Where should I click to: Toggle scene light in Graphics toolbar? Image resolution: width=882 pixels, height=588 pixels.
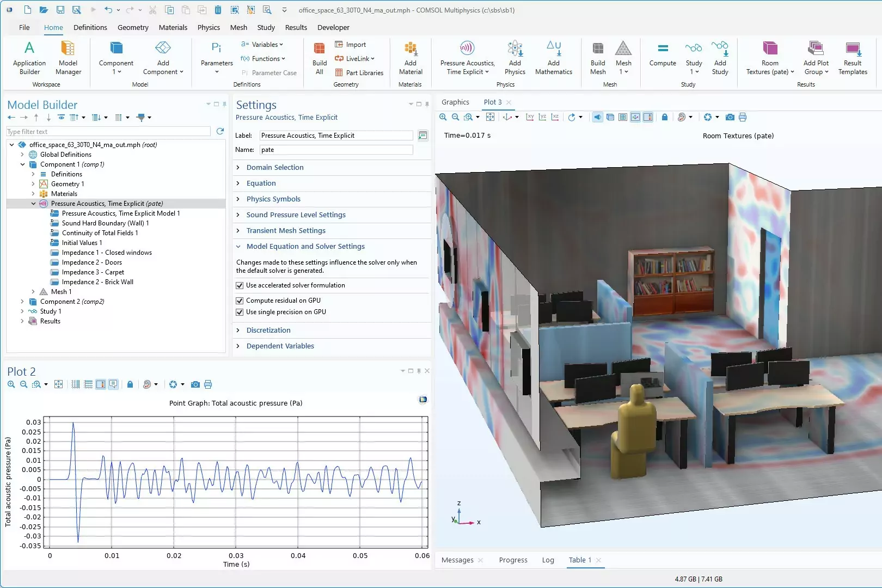[598, 117]
